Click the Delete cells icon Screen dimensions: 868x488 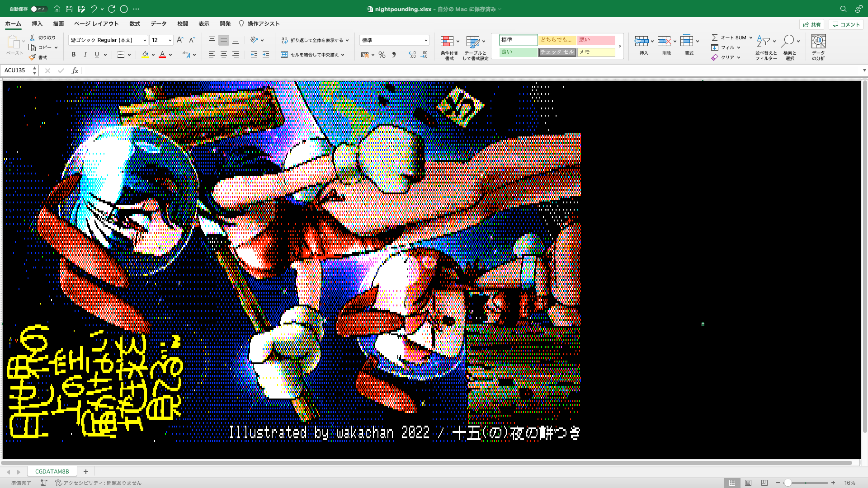[664, 42]
